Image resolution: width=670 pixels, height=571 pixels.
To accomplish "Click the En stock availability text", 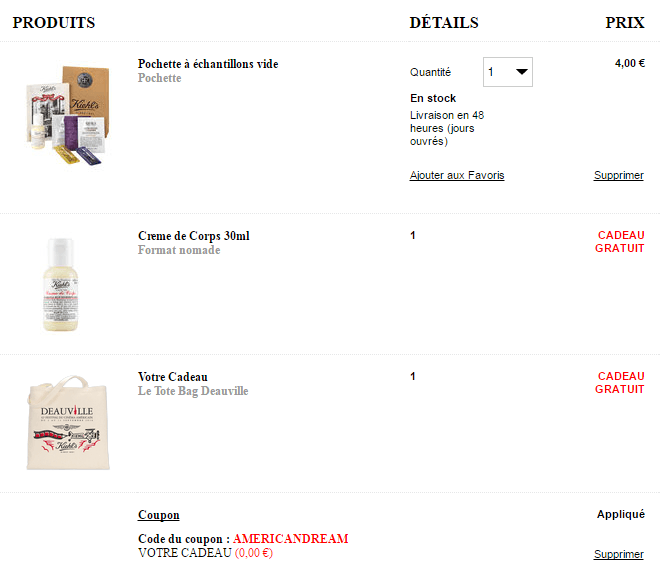I will 433,98.
